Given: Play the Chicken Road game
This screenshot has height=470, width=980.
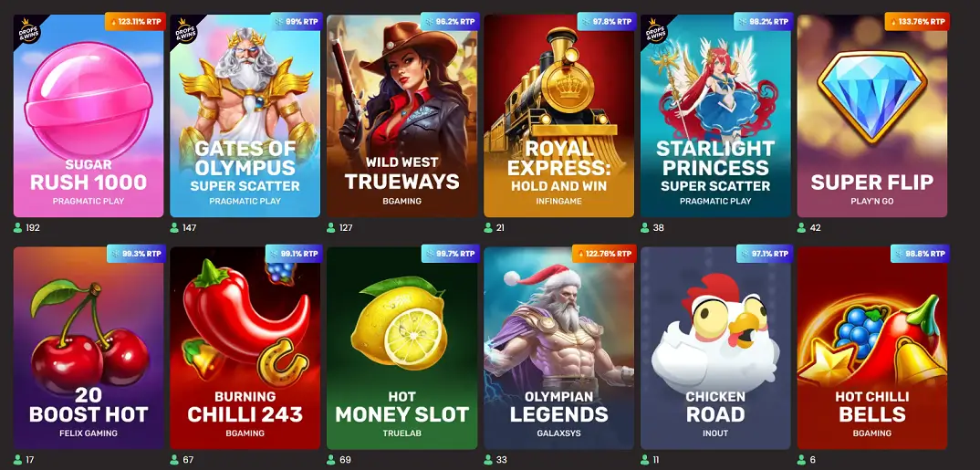Looking at the screenshot, I should tap(715, 348).
